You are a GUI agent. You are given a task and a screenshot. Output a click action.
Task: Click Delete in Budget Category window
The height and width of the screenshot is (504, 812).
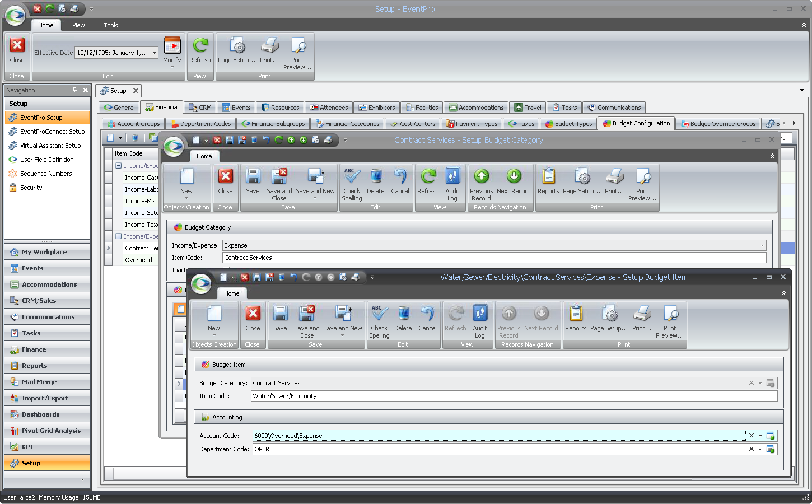[375, 182]
